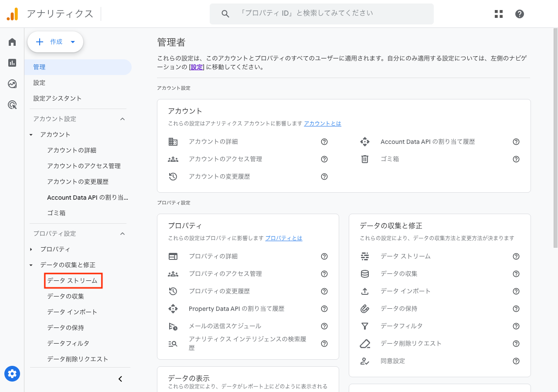Open the Explore icon in the left rail
558x392 pixels.
(12, 84)
